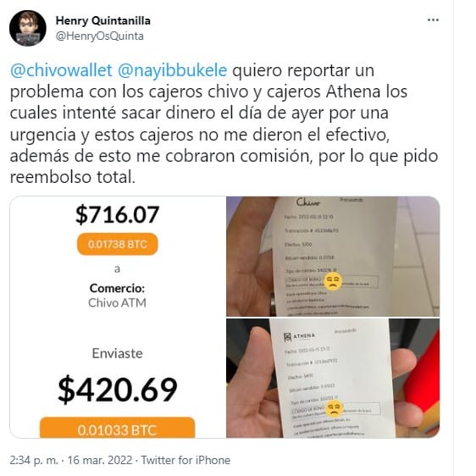Click the 0.01033 BTC orange badge
Screen dimensions: 476x476
pyautogui.click(x=117, y=428)
